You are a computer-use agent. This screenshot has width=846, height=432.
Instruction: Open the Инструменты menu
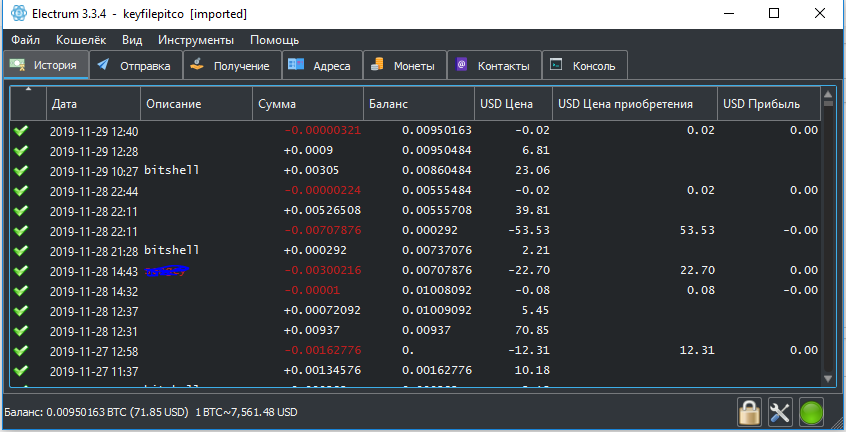tap(196, 40)
